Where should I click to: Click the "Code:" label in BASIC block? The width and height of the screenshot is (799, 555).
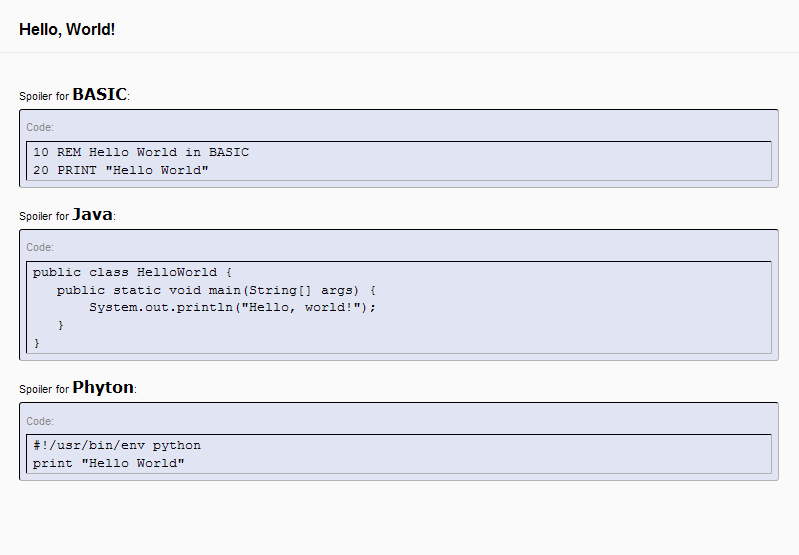click(x=40, y=127)
